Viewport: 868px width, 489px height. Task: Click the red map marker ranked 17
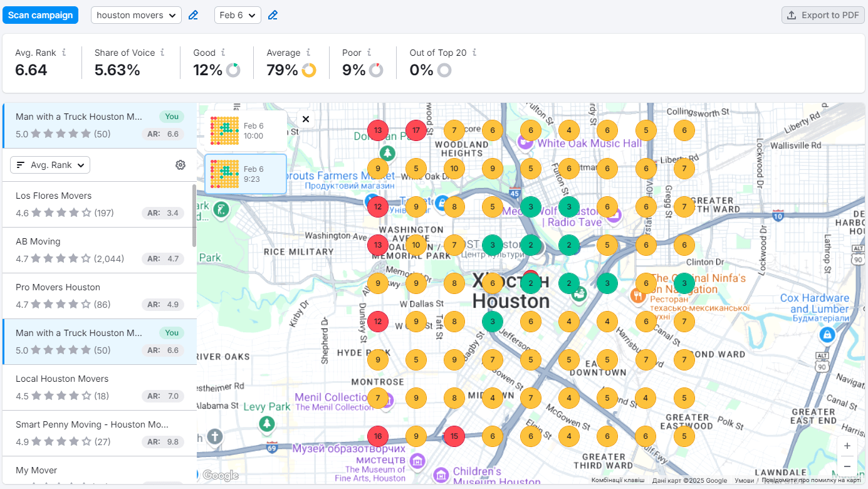click(416, 131)
